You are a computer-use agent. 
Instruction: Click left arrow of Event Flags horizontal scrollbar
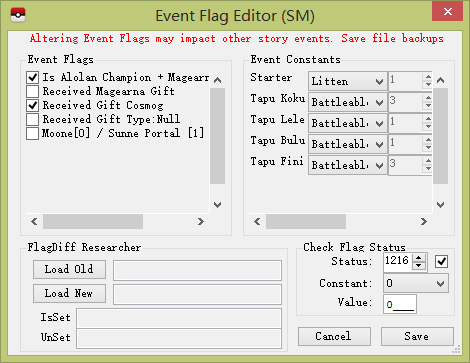pos(34,221)
